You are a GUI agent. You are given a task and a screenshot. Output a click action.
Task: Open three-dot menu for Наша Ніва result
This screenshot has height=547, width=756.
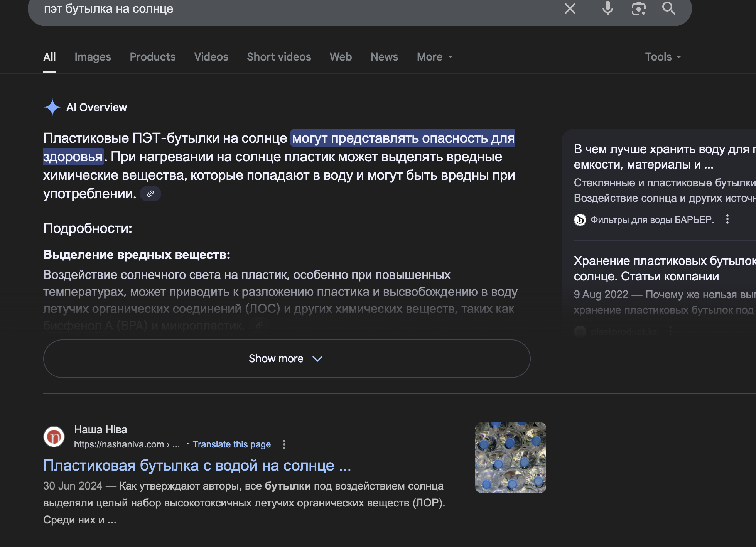(x=284, y=444)
